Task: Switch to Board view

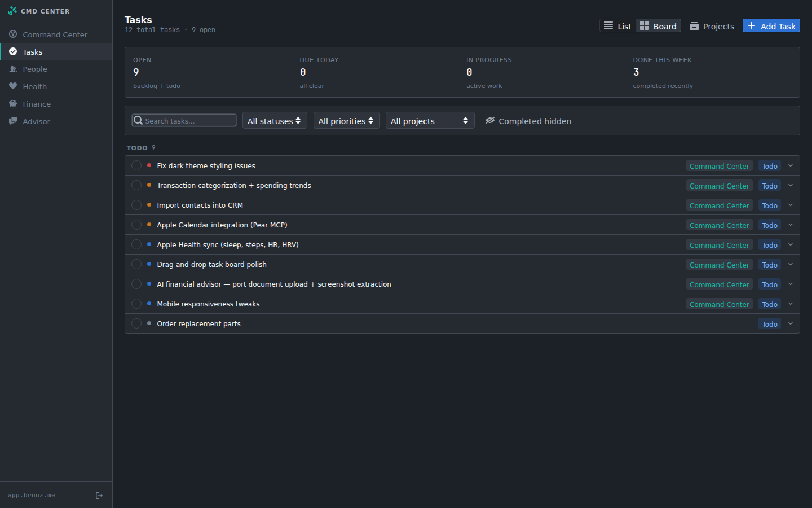Action: 658,26
